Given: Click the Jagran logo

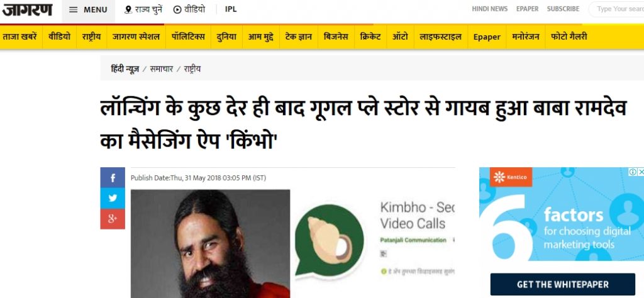Looking at the screenshot, I should pos(27,9).
